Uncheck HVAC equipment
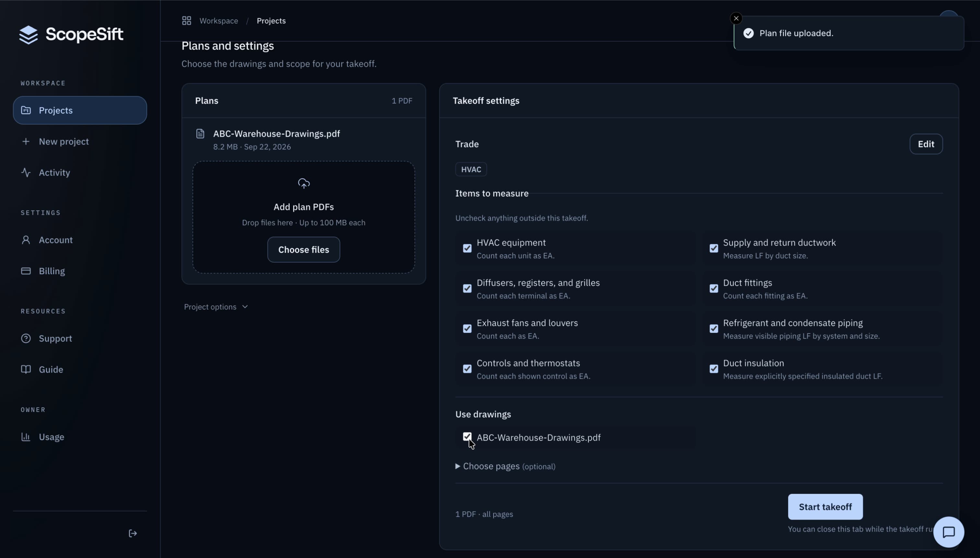The height and width of the screenshot is (558, 980). (x=467, y=248)
